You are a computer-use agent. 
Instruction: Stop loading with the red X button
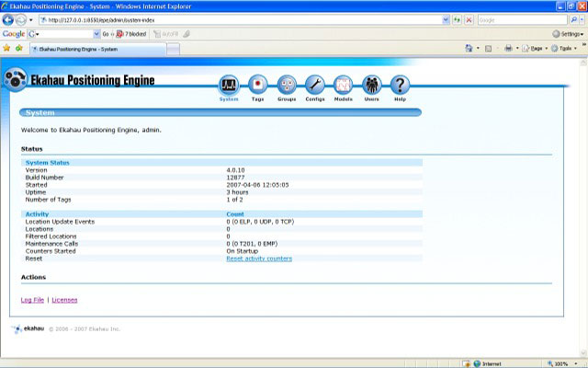coord(469,20)
